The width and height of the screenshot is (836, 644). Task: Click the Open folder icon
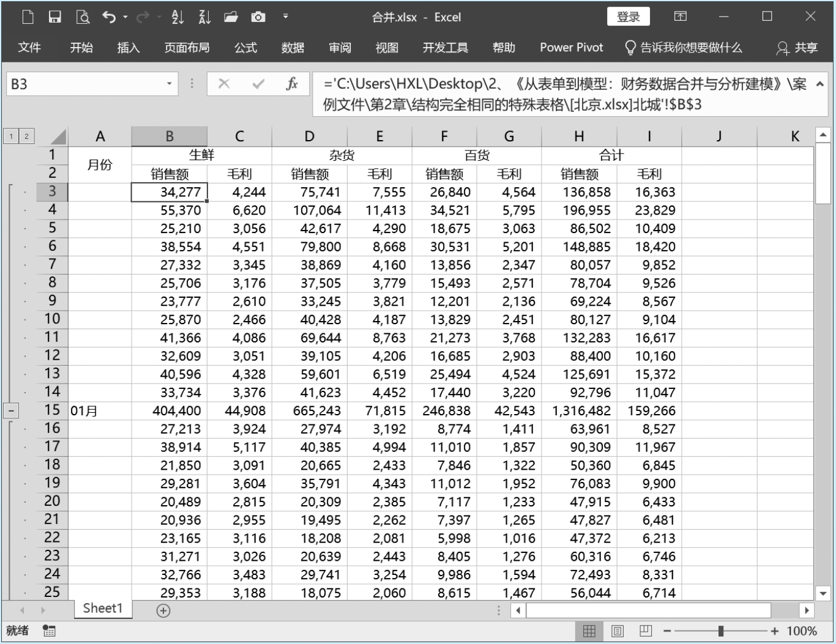(231, 17)
